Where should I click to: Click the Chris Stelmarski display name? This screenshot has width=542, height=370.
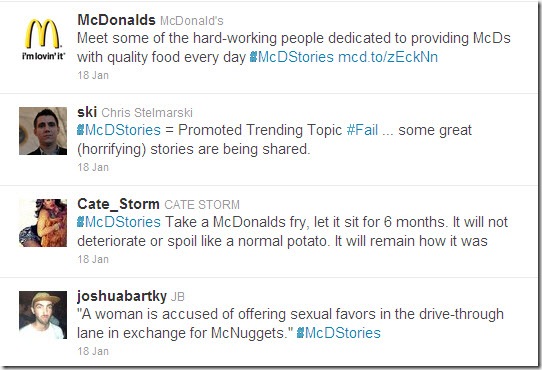tap(147, 113)
